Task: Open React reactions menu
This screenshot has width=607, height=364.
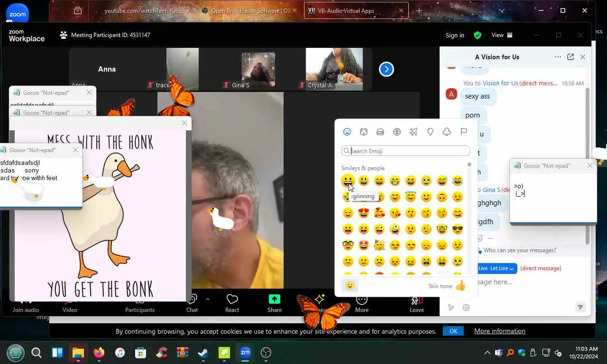Action: tap(232, 304)
